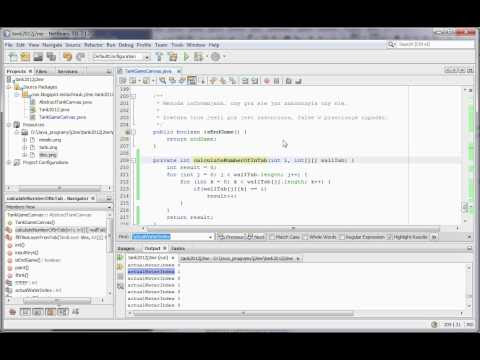Click the Clean and Build hammer-broom icon

coord(173,57)
